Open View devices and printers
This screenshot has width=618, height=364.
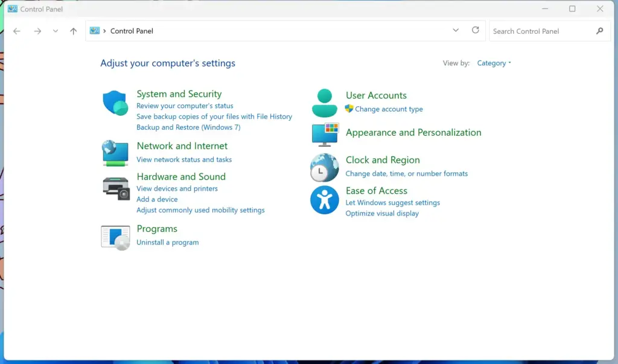click(177, 188)
